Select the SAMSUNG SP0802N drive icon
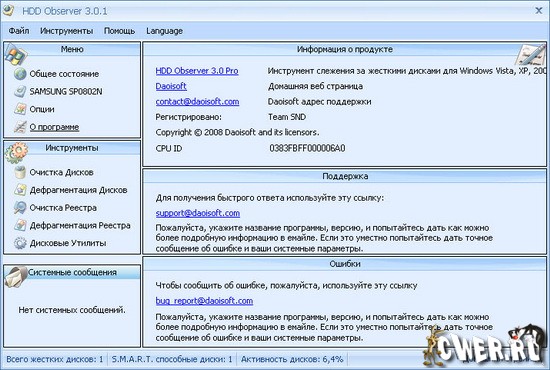Image resolution: width=550 pixels, height=370 pixels. click(x=20, y=92)
